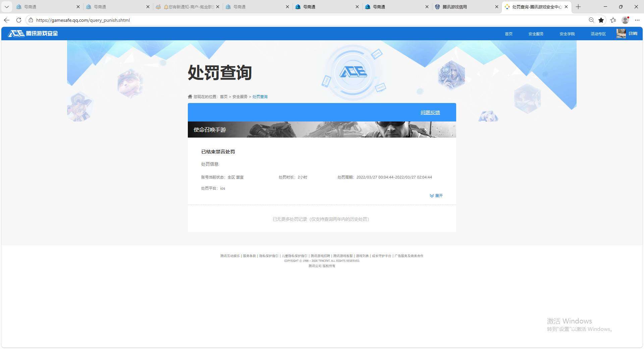Click the 问题反馈 button
This screenshot has width=644, height=349.
tap(430, 112)
